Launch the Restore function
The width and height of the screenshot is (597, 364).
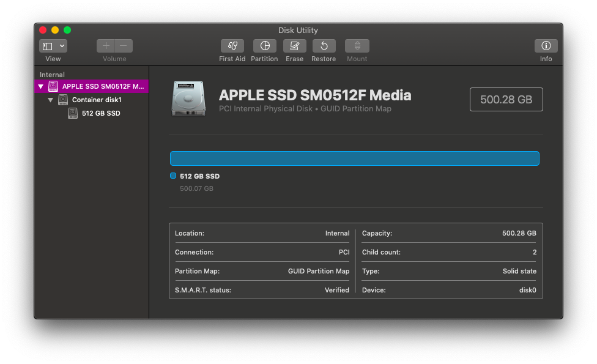[324, 46]
